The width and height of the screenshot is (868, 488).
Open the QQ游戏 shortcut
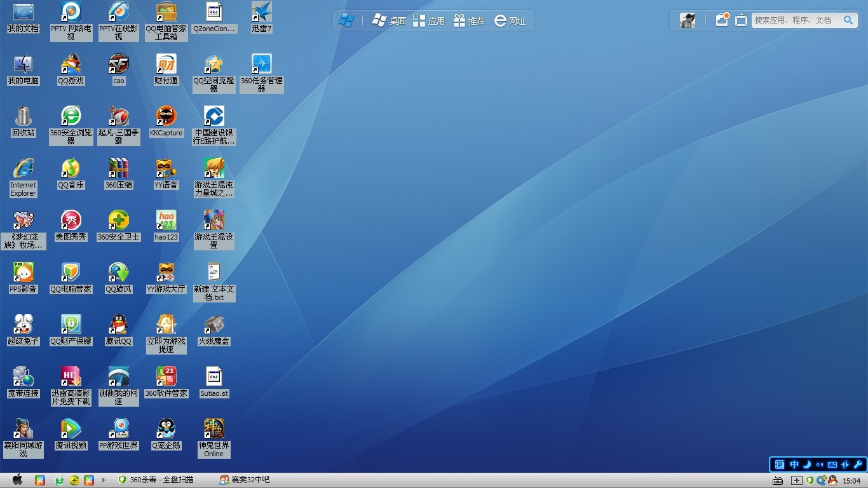pos(71,70)
